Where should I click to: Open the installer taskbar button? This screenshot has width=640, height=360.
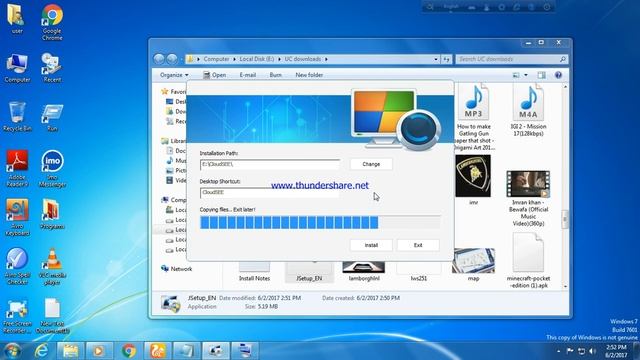215,351
